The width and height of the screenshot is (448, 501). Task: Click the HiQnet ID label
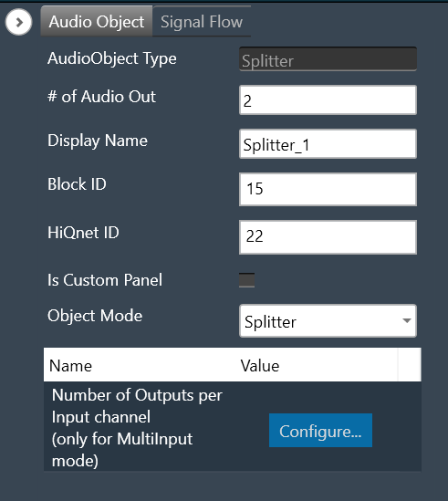(83, 233)
